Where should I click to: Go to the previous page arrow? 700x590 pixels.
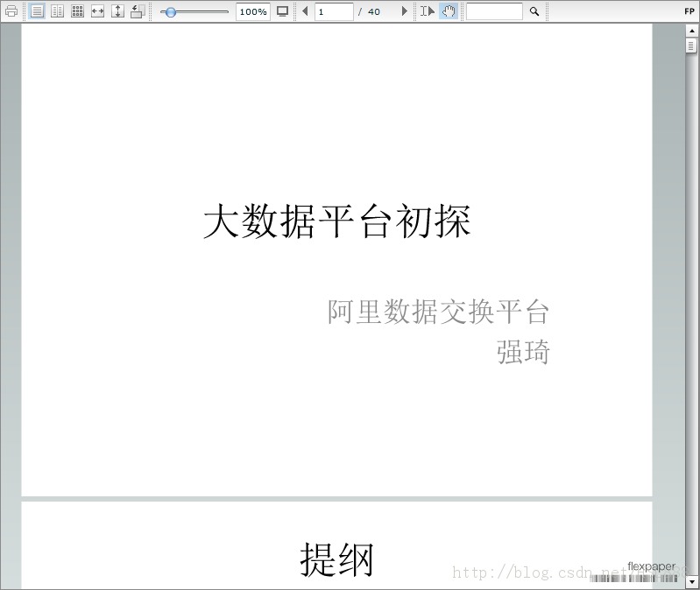click(305, 11)
